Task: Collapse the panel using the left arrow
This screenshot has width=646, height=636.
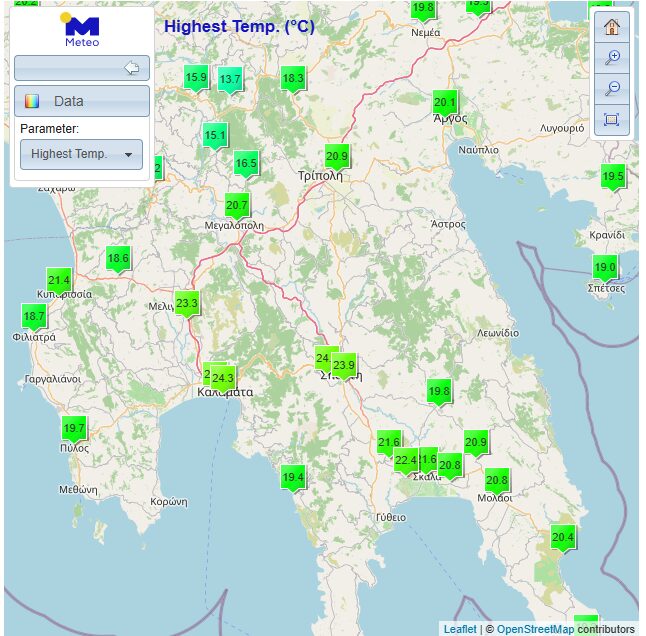Action: point(131,68)
